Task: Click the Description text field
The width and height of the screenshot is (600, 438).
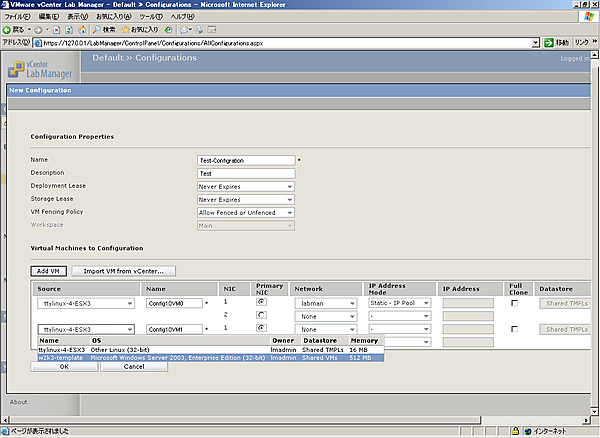Action: 246,173
